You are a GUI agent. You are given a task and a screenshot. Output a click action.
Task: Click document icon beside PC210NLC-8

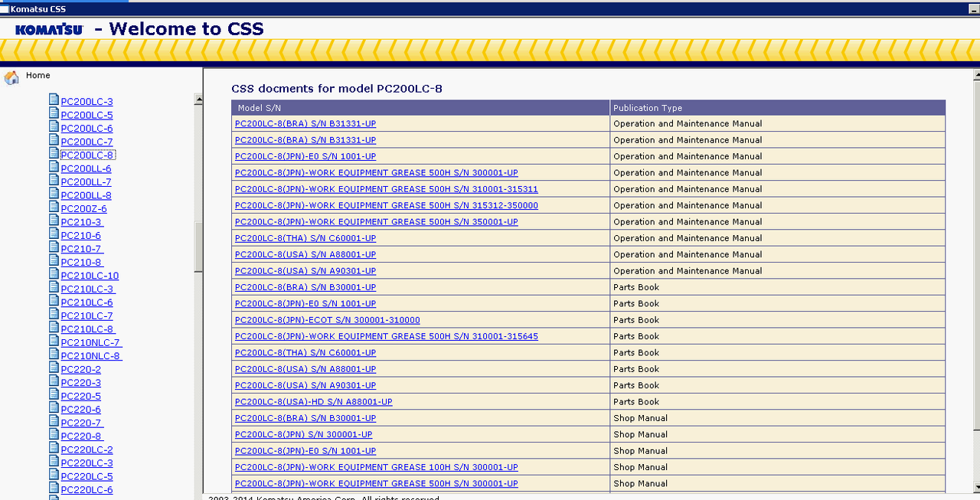click(54, 355)
